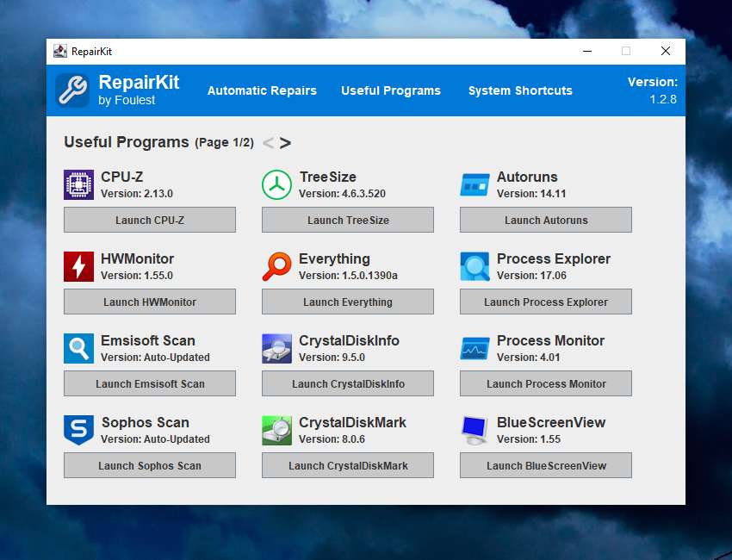Click the Process Monitor graph icon
Screen dimensions: 732x560
click(x=475, y=348)
